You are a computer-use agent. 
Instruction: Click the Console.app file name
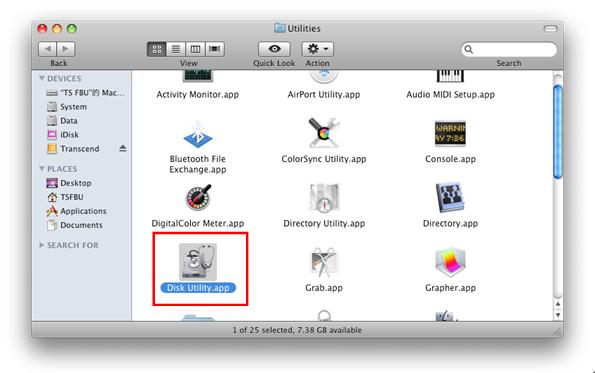[450, 159]
